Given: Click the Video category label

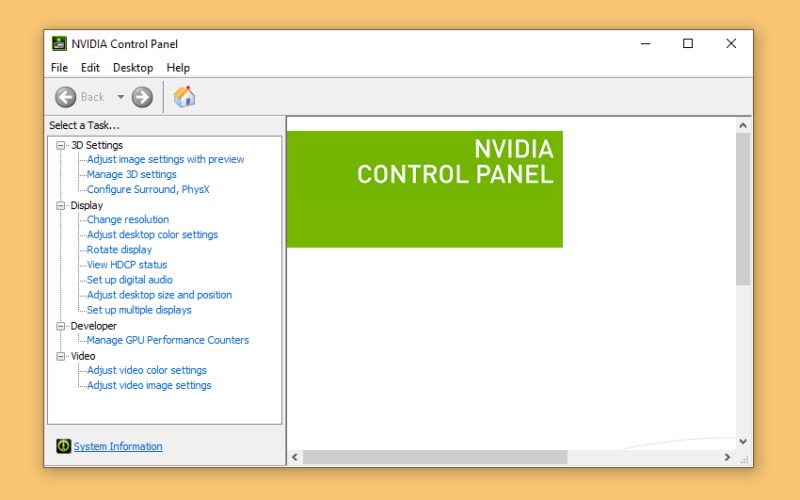Looking at the screenshot, I should 83,356.
